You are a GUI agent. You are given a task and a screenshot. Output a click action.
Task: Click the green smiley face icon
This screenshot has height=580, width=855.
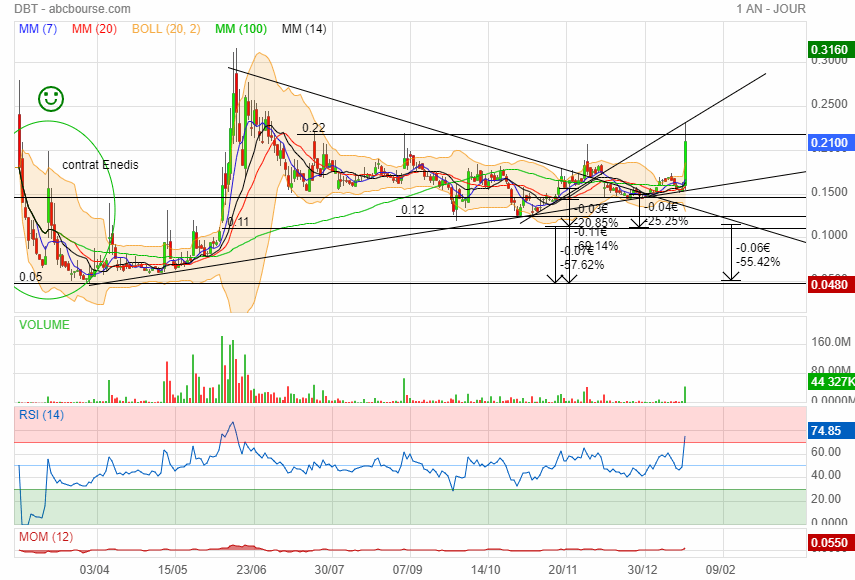click(x=51, y=98)
